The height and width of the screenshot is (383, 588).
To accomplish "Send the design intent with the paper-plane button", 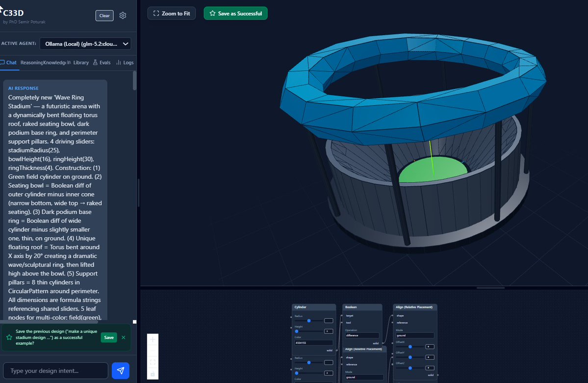I will 120,371.
